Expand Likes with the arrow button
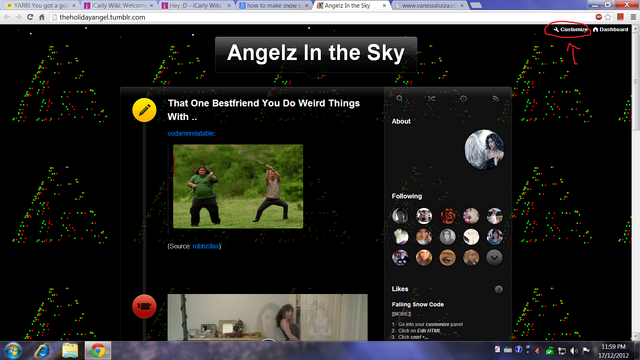640x360 pixels. 498,289
